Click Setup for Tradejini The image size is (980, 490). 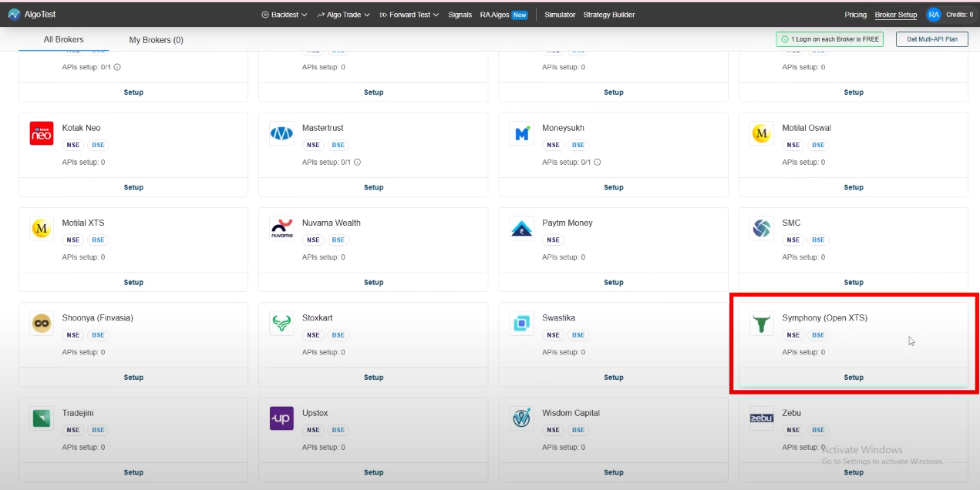point(133,472)
